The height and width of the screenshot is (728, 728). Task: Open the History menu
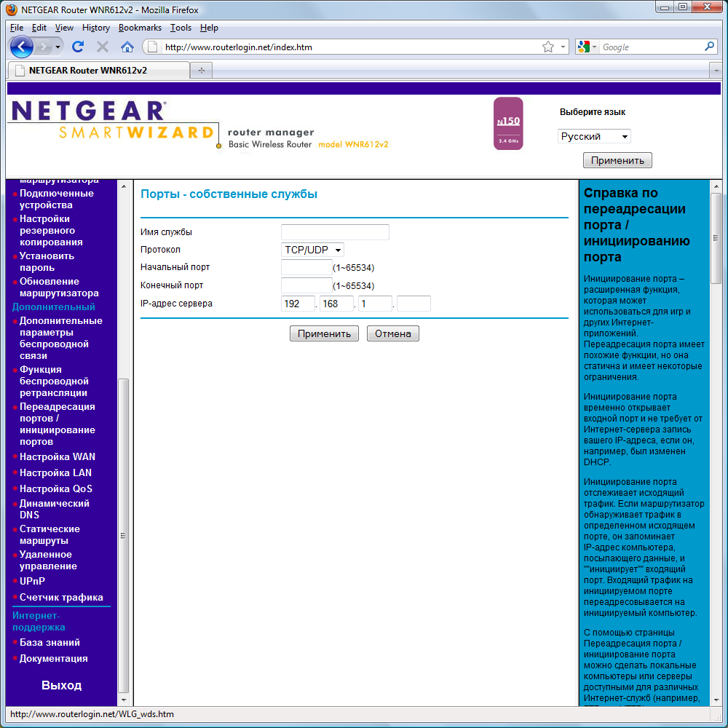click(x=96, y=28)
